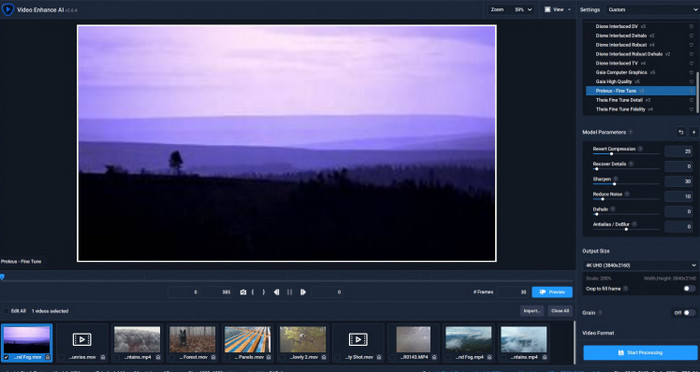Favorite Dione Interlaced Robust v4 heart icon
The width and height of the screenshot is (700, 372).
click(692, 45)
